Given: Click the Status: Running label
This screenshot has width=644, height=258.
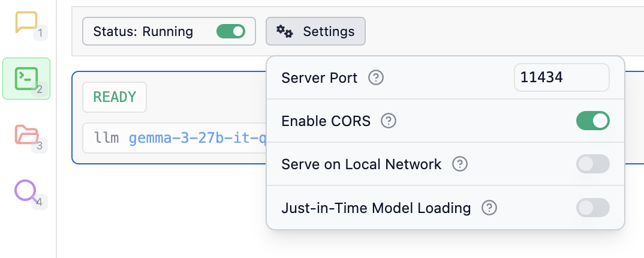Looking at the screenshot, I should (x=143, y=32).
